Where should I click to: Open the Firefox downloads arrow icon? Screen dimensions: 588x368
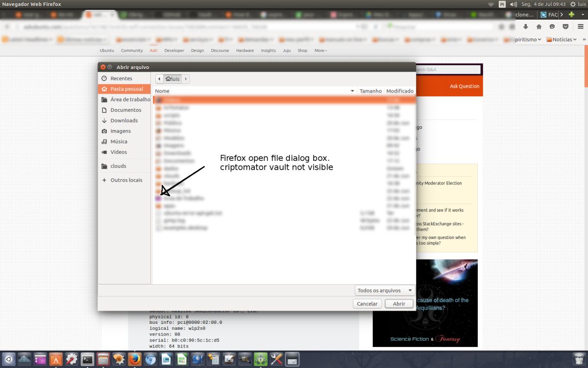(526, 26)
